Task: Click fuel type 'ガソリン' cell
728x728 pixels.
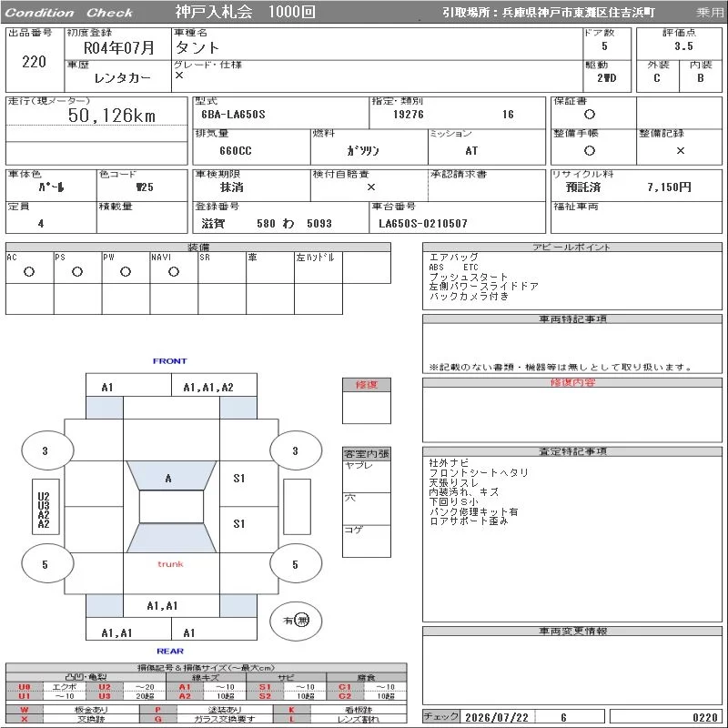Action: coord(363,151)
